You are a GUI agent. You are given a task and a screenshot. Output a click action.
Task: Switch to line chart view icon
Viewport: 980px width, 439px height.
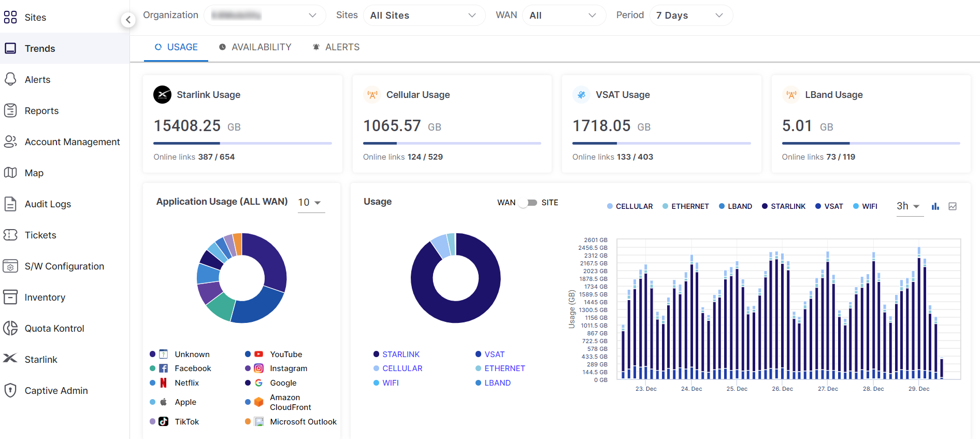pyautogui.click(x=952, y=206)
